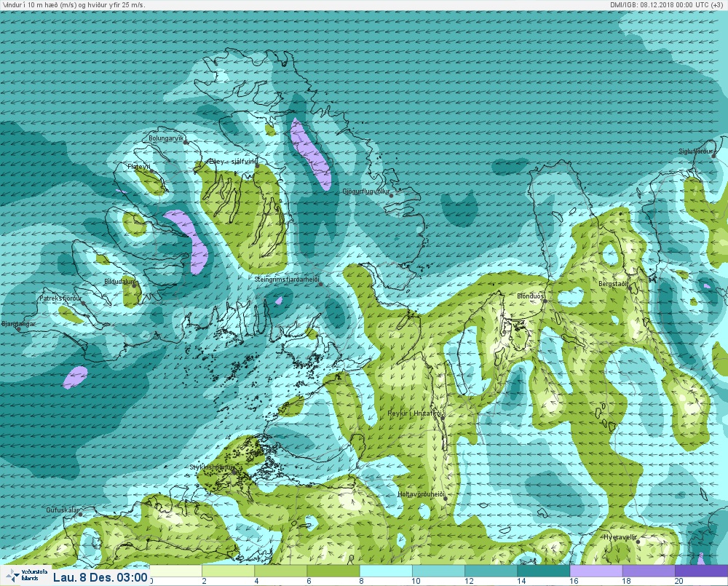The image size is (728, 586).
Task: Click the Veðurstofa Íslands logo
Action: pyautogui.click(x=25, y=576)
